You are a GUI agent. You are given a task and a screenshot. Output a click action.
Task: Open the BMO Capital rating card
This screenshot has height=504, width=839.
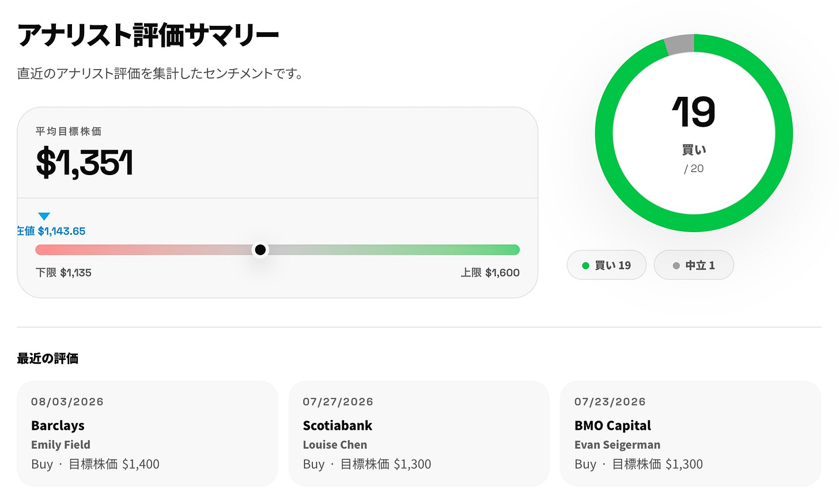690,433
